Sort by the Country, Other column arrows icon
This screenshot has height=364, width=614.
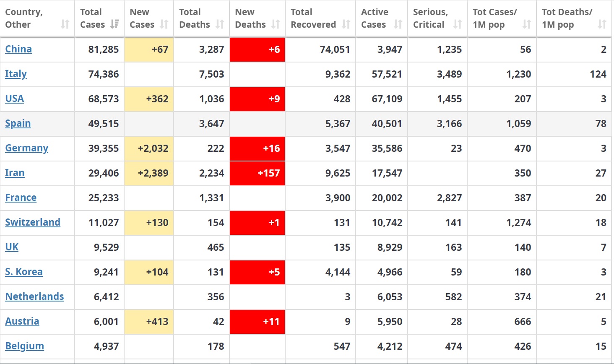pos(65,24)
